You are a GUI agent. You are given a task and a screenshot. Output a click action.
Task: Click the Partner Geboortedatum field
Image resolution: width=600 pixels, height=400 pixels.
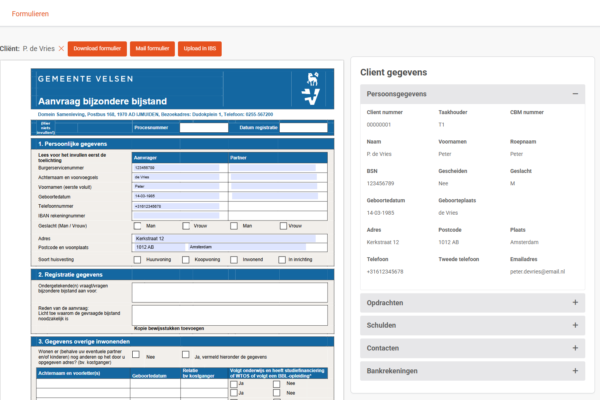click(275, 196)
